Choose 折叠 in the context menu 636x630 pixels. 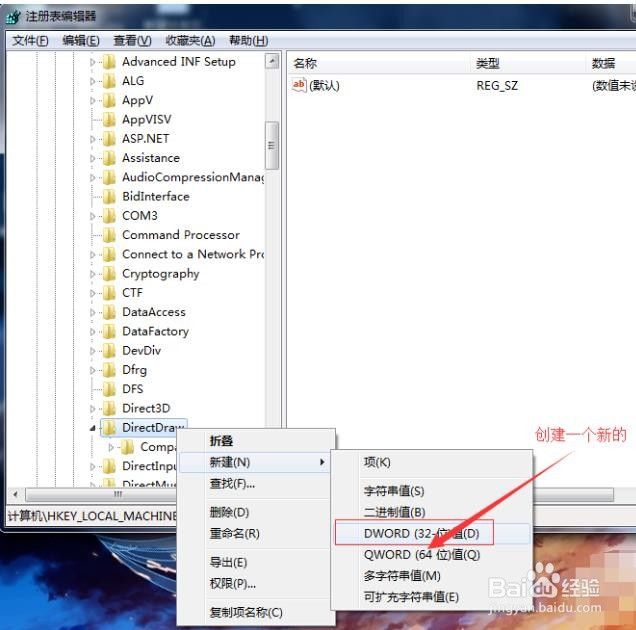(x=256, y=441)
